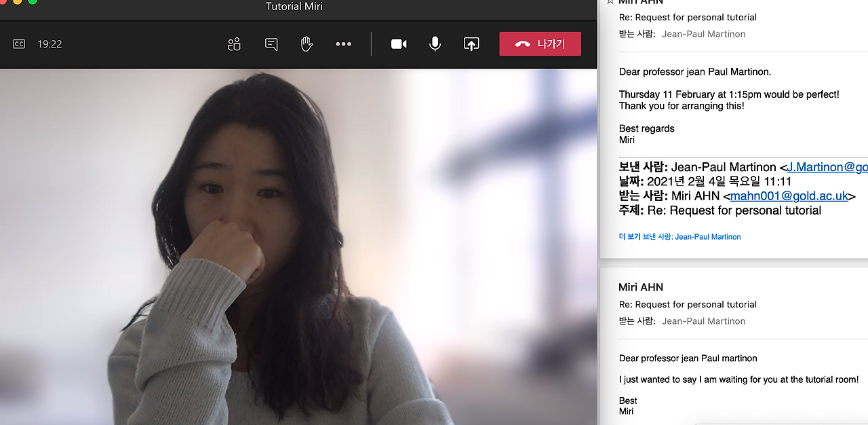Select recipient 'Jean-Paul Martinon' in lower email
This screenshot has height=425, width=868.
click(x=703, y=321)
